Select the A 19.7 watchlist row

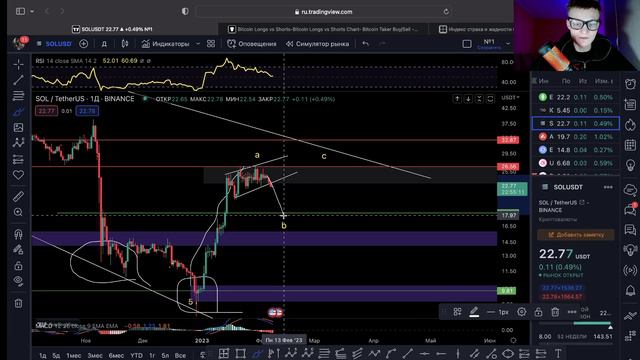[576, 137]
